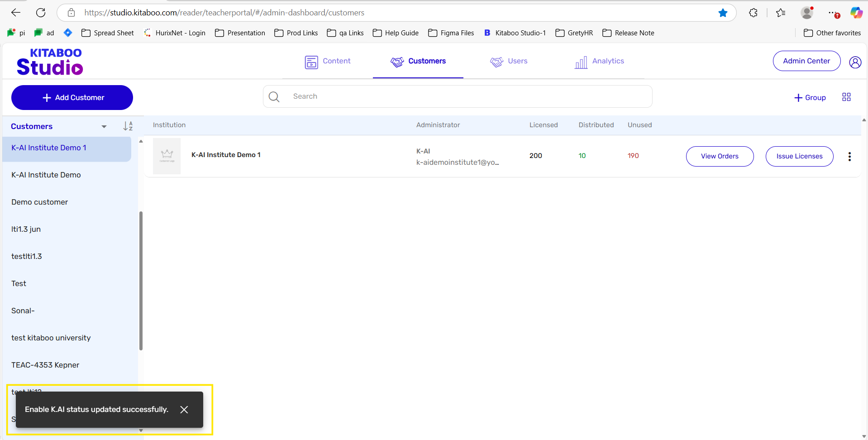The width and height of the screenshot is (868, 440).
Task: Click the Kitaboo Studio logo
Action: click(x=50, y=62)
